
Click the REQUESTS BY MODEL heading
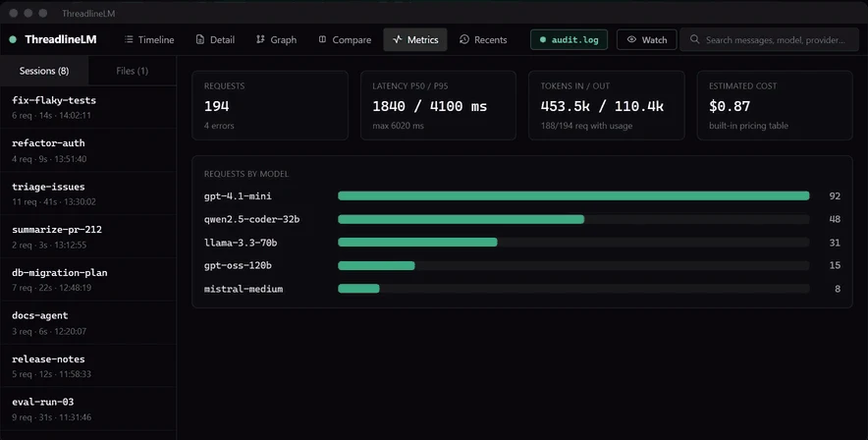click(x=246, y=174)
